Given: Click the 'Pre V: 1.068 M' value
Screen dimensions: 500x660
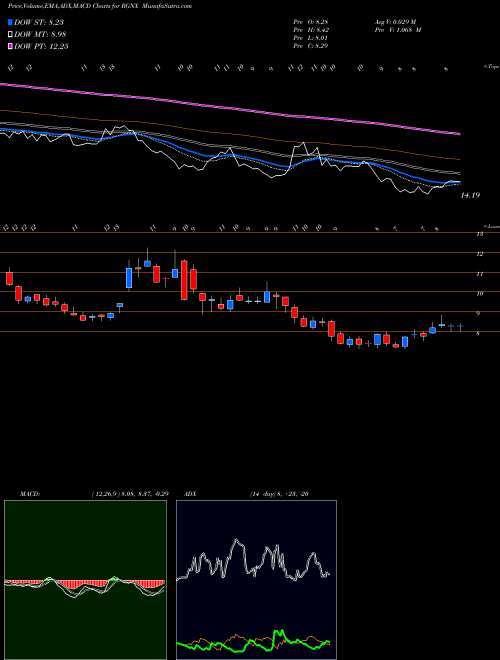Looking at the screenshot, I should pos(397,30).
